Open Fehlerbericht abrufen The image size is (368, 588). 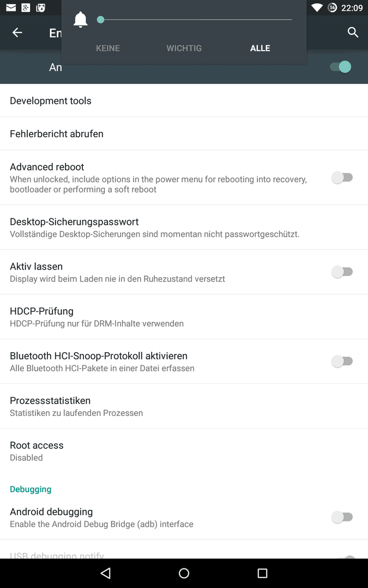(184, 133)
